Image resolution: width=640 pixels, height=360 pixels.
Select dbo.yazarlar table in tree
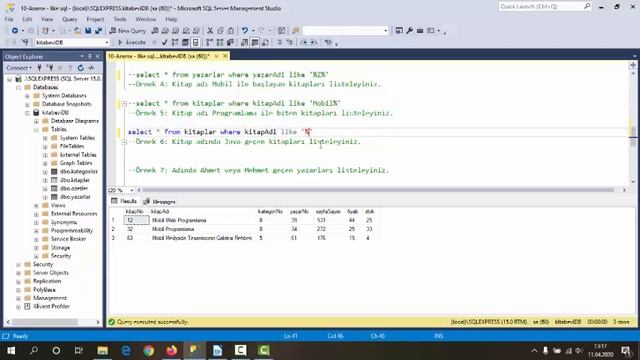tap(75, 197)
